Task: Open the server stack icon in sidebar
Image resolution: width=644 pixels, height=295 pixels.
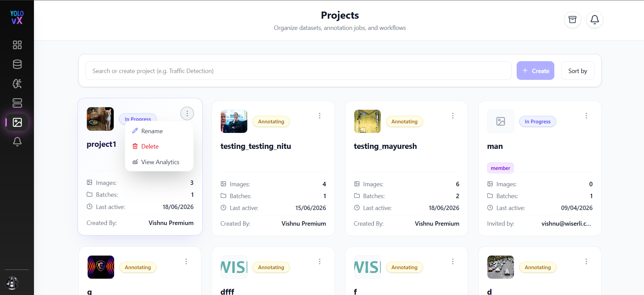Action: pyautogui.click(x=17, y=103)
